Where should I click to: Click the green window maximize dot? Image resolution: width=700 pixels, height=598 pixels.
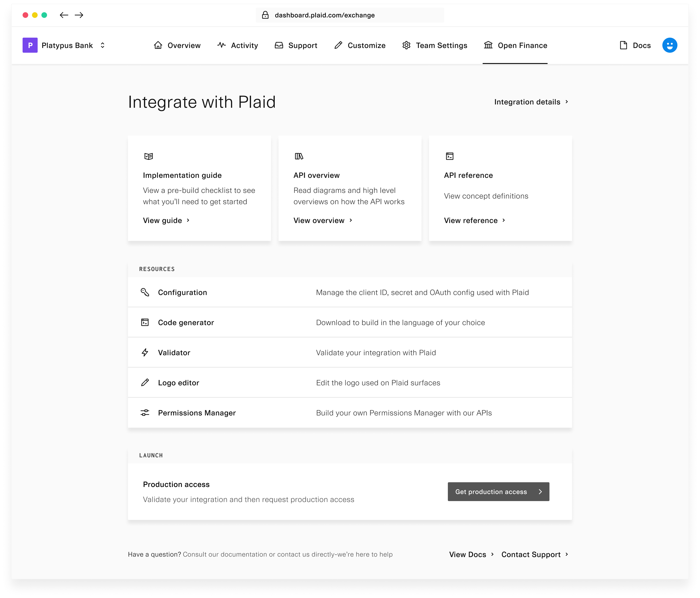44,15
